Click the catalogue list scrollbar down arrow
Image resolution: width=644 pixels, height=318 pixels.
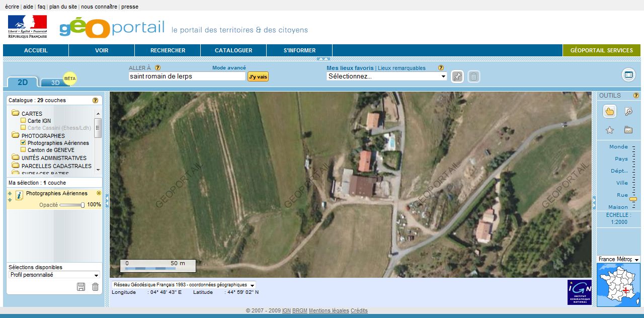98,170
